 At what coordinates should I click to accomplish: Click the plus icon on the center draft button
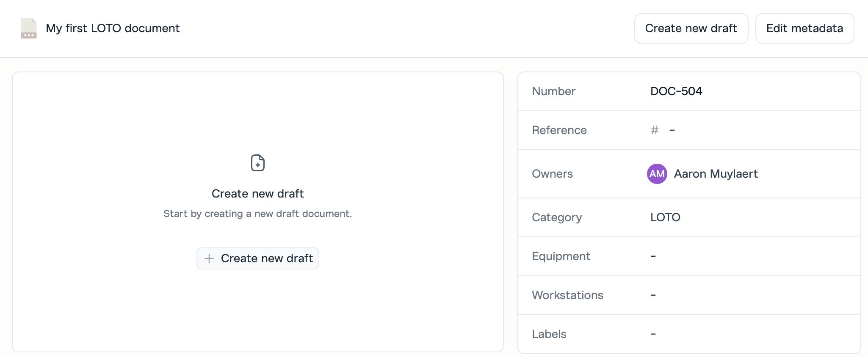coord(209,258)
